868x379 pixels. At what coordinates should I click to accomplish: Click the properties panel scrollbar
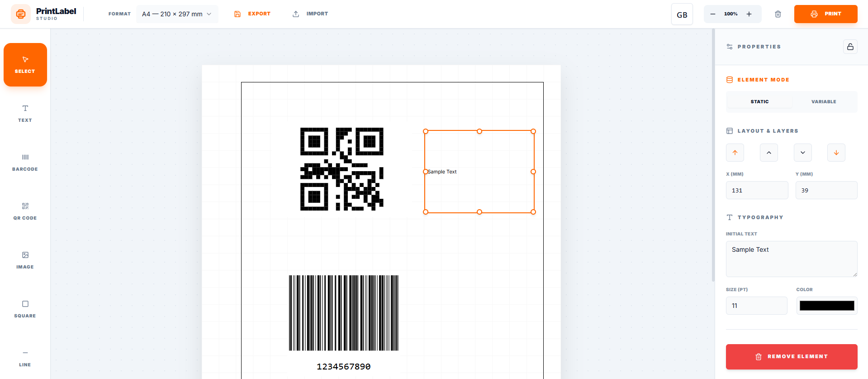click(713, 155)
